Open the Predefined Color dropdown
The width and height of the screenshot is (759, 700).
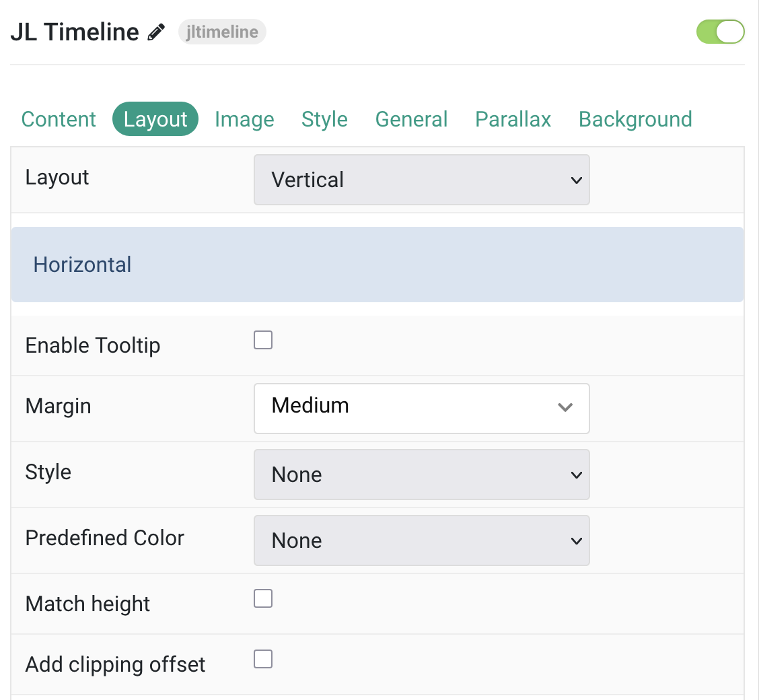coord(422,540)
